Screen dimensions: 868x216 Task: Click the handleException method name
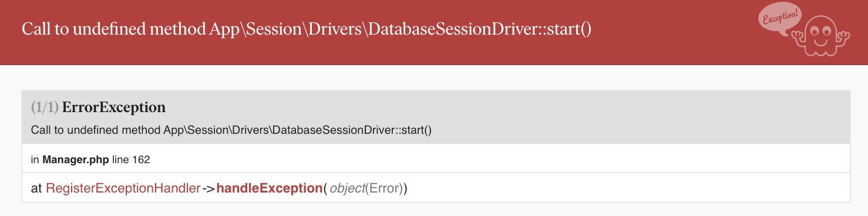[x=270, y=188]
